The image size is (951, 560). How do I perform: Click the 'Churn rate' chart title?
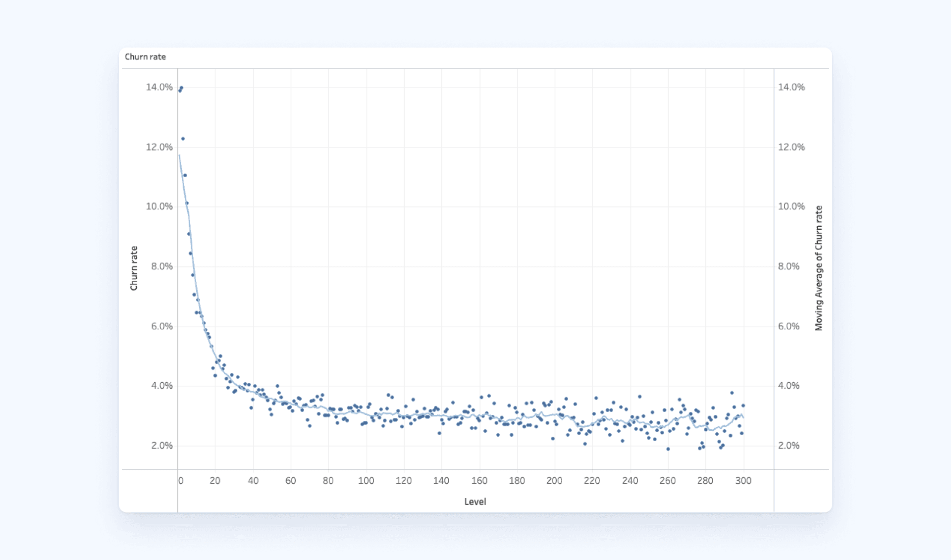point(145,57)
